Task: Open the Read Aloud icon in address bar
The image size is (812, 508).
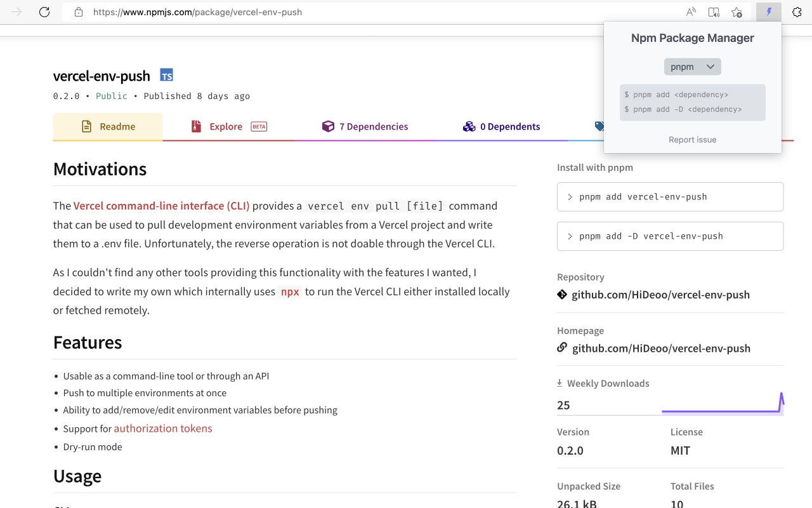Action: 691,12
